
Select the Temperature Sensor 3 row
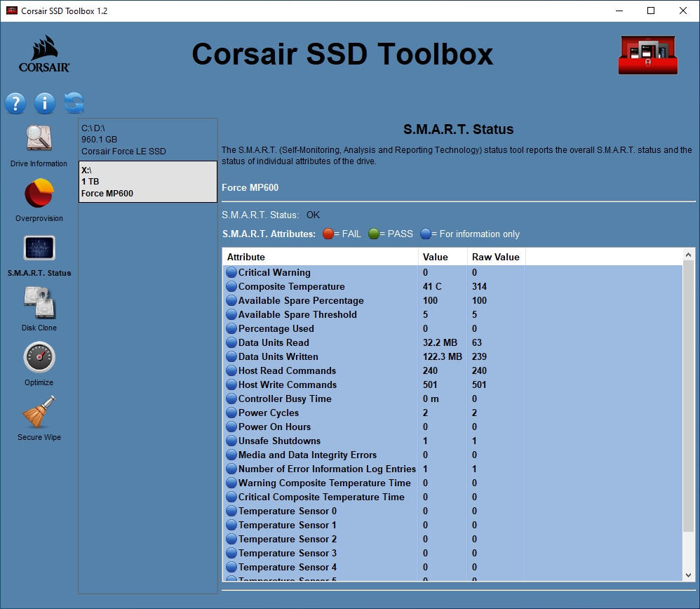click(452, 553)
